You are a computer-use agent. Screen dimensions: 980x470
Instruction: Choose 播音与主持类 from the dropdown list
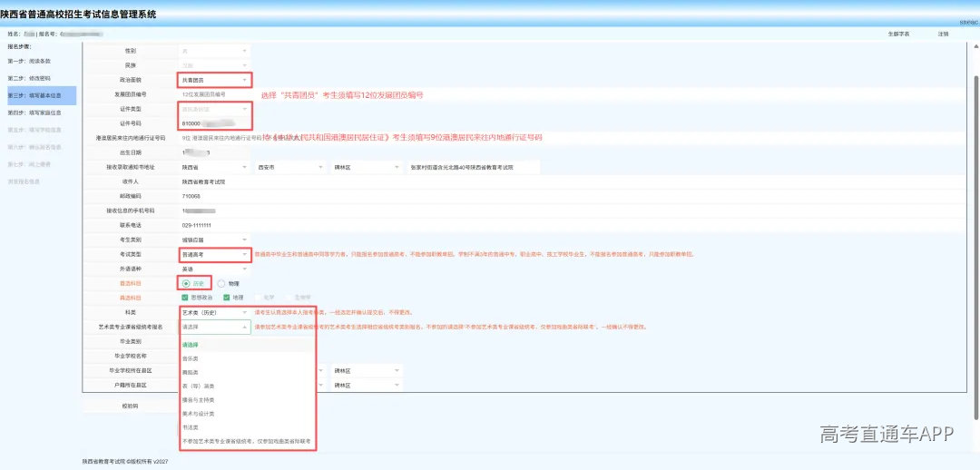(x=248, y=400)
